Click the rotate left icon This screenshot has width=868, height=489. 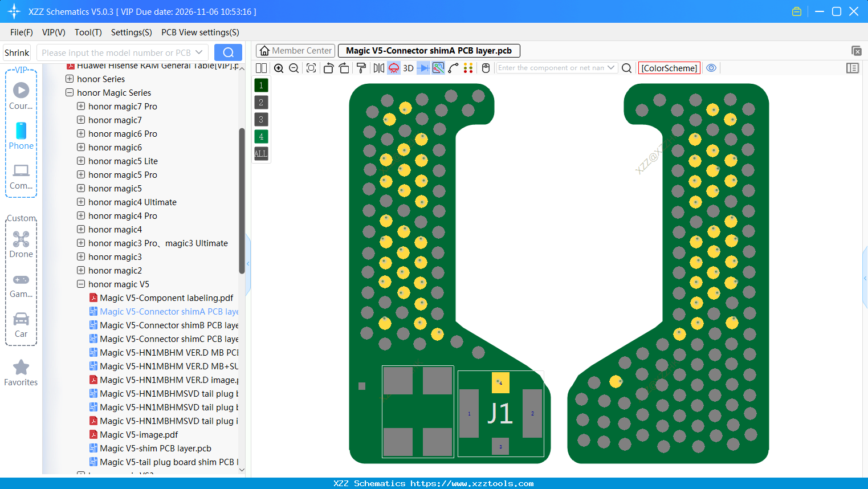(x=328, y=68)
